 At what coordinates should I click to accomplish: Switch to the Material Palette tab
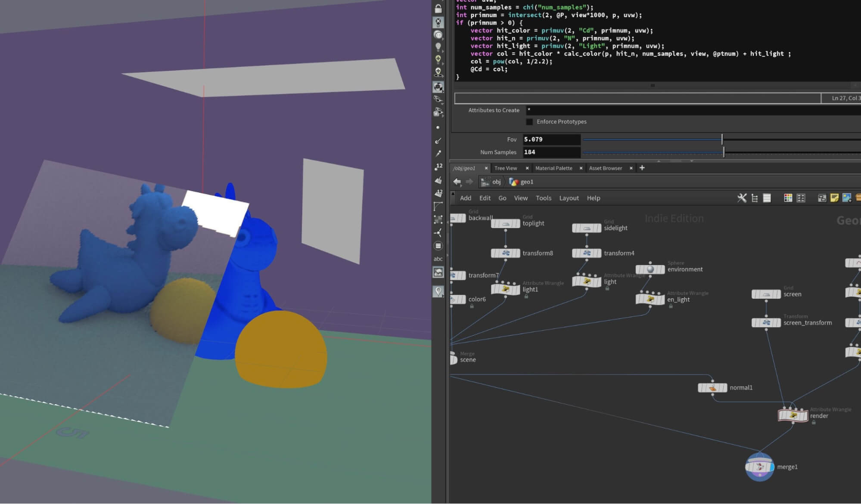coord(553,168)
